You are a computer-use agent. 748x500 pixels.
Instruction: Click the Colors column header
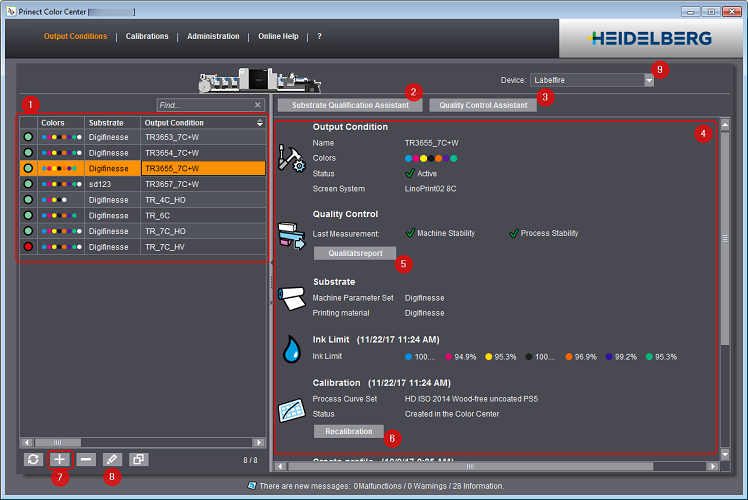point(61,123)
